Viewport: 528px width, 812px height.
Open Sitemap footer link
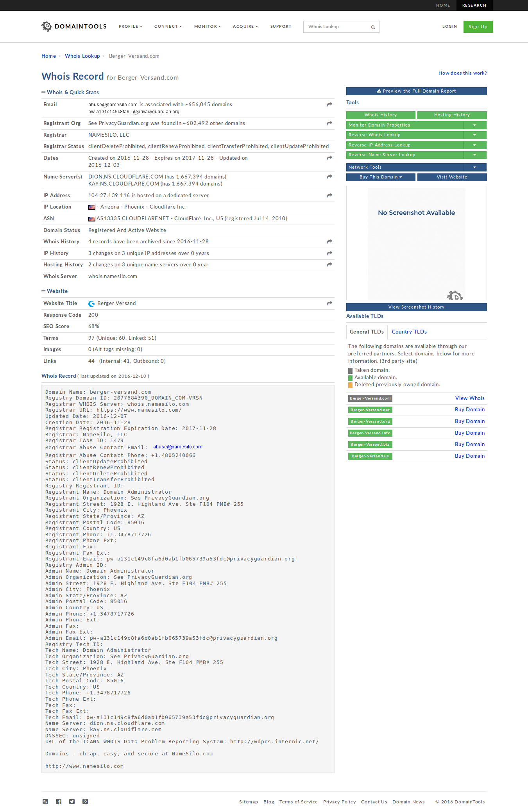[x=248, y=802]
